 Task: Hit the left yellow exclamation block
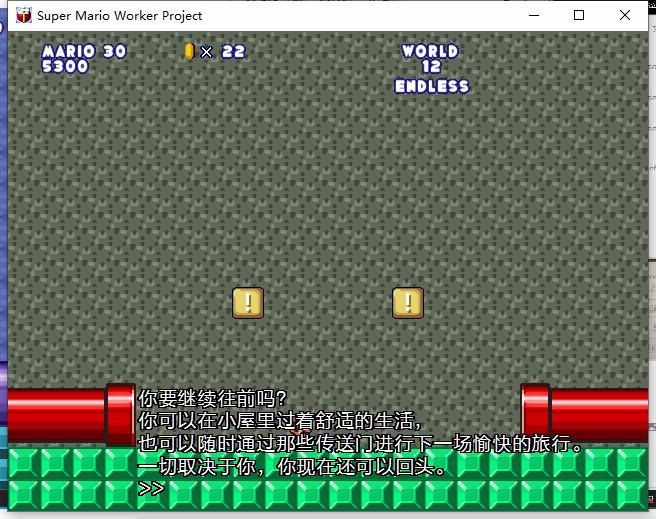tap(248, 303)
